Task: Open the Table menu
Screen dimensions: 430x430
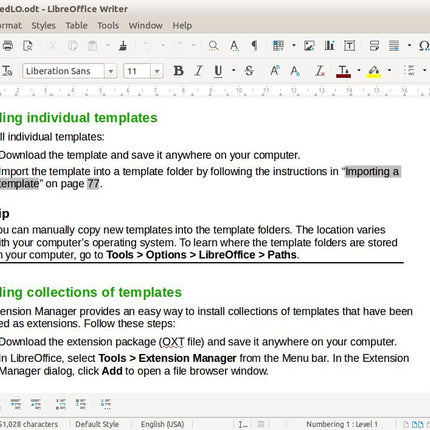Action: [x=76, y=25]
